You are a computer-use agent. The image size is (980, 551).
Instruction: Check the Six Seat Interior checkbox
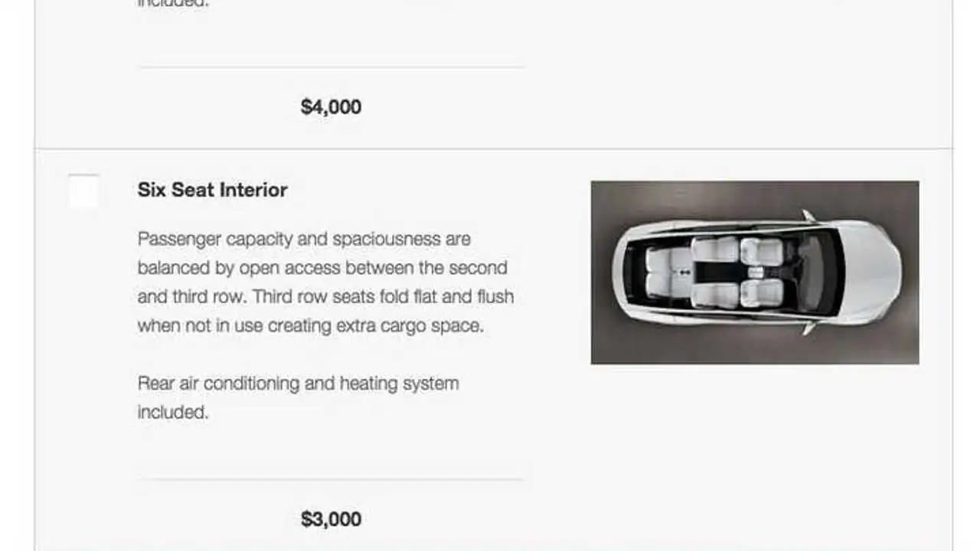(x=83, y=191)
